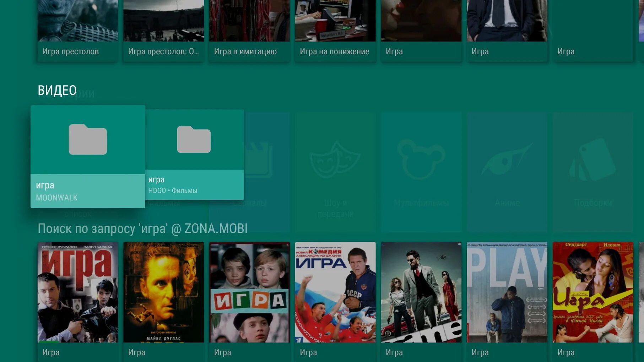Open the 'Игра' card with no thumbnail image
This screenshot has height=362, width=644.
click(x=593, y=31)
